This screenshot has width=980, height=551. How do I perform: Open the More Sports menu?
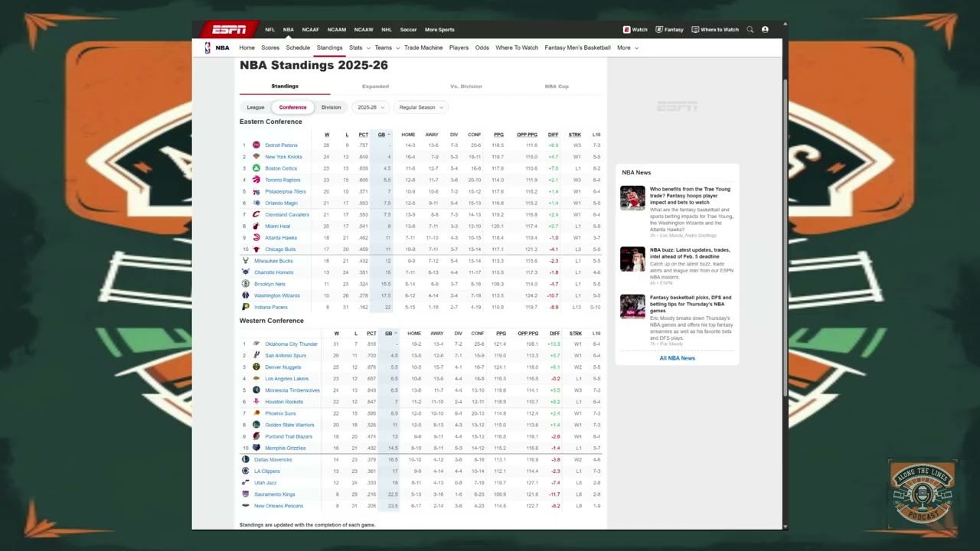pyautogui.click(x=439, y=30)
